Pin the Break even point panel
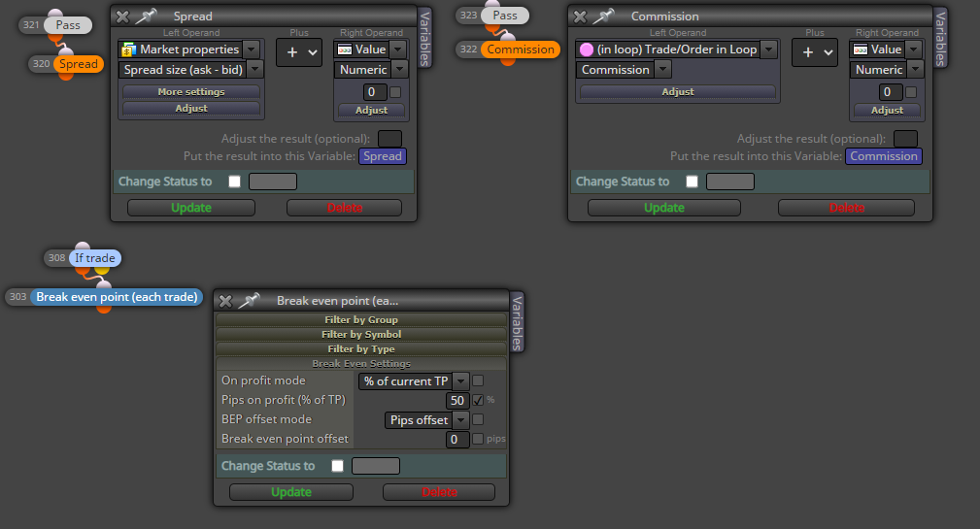 250,300
